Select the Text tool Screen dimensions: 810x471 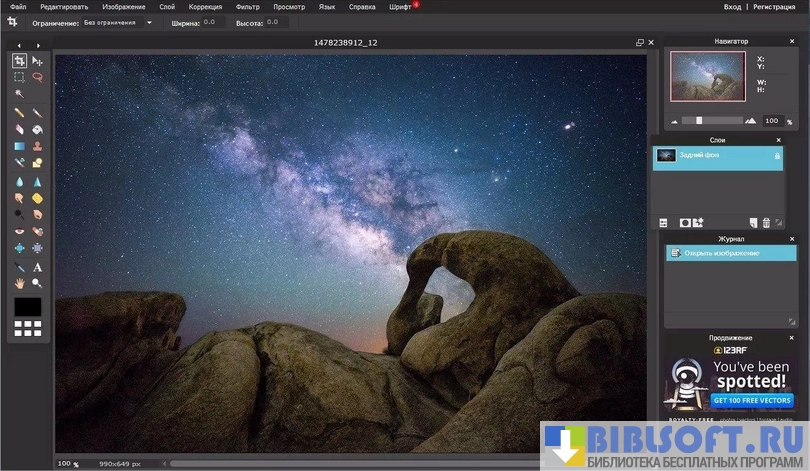click(37, 268)
